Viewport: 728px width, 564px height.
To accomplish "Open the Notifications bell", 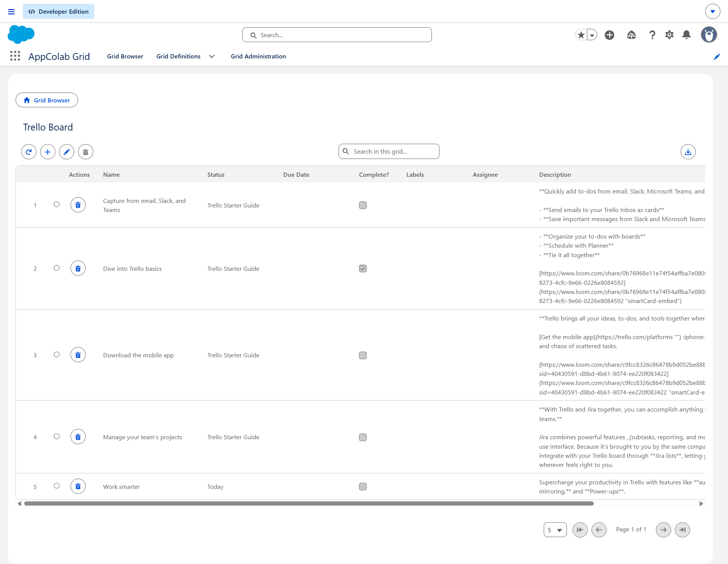I will coord(686,35).
